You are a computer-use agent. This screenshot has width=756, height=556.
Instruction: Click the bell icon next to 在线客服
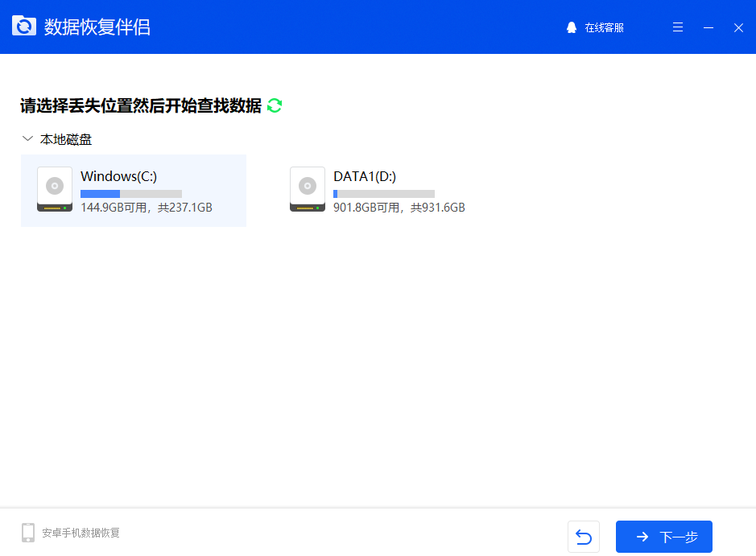click(572, 27)
